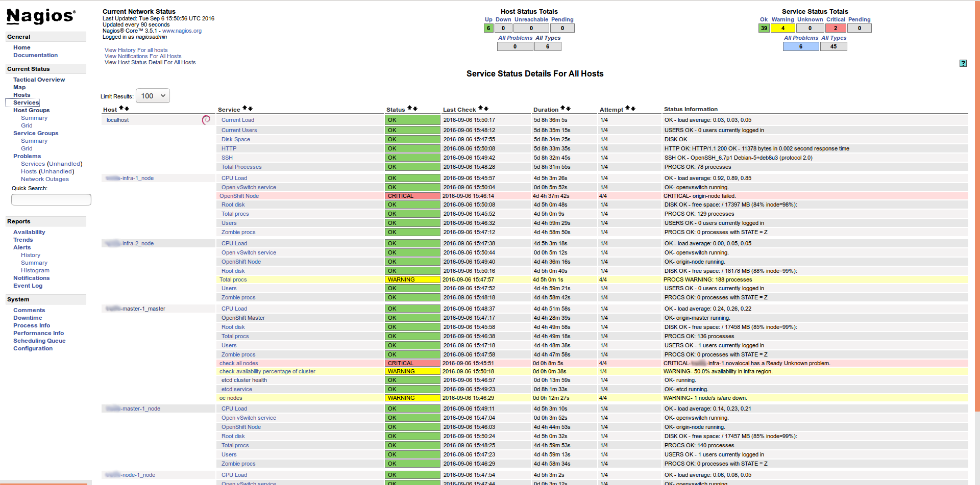This screenshot has width=980, height=485.
Task: Open check all nodes service
Action: click(x=238, y=363)
